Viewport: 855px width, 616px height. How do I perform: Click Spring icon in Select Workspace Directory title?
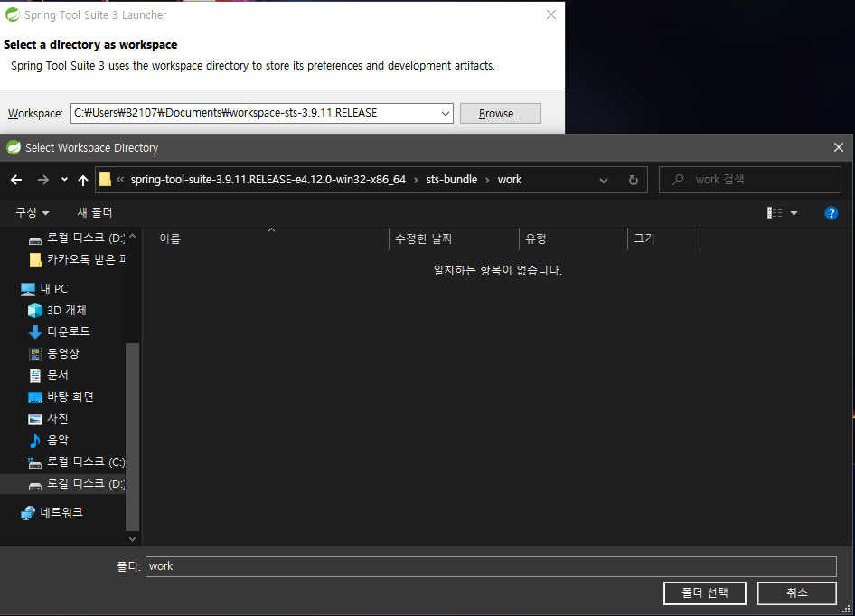(x=13, y=147)
